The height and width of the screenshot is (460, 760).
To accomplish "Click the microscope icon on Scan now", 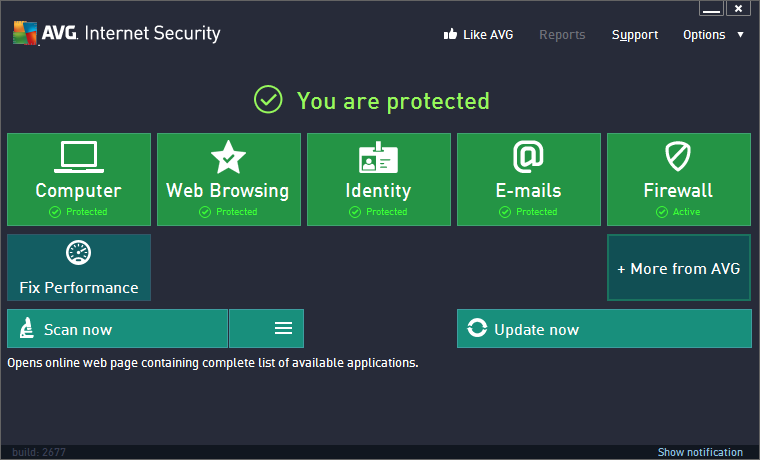I will [x=28, y=329].
